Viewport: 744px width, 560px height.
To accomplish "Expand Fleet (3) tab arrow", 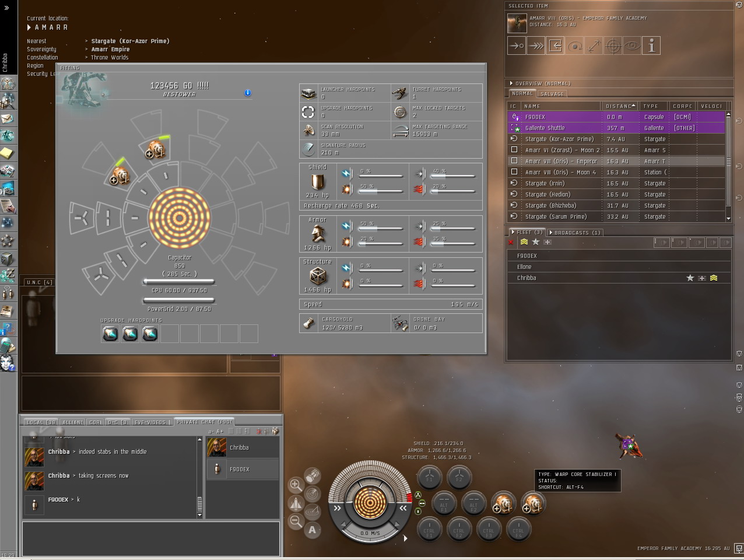I will [x=513, y=232].
